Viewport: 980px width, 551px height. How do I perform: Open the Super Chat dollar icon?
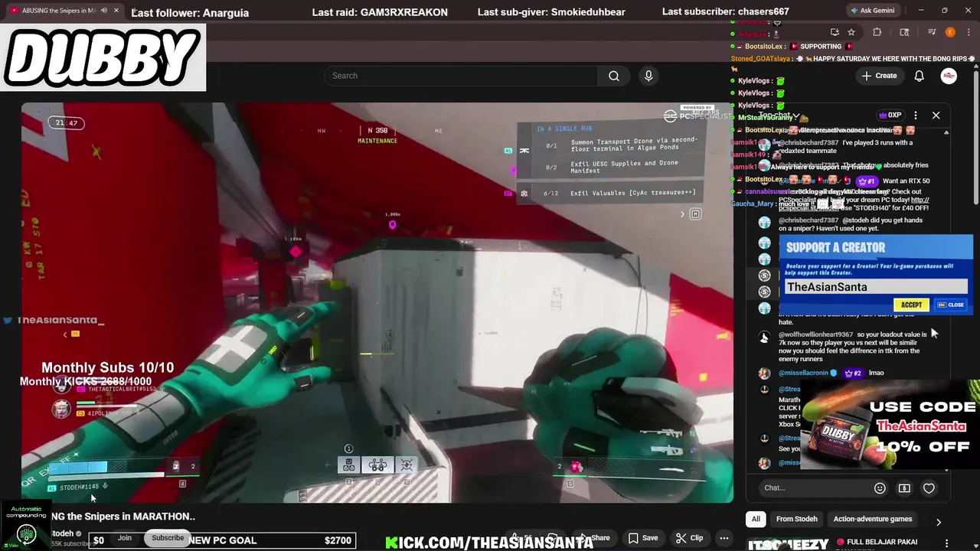(x=904, y=487)
